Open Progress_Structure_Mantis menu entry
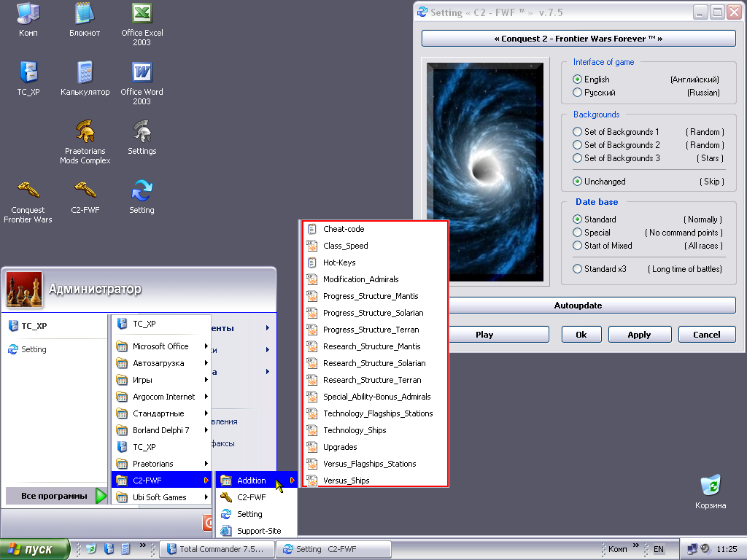The height and width of the screenshot is (560, 747). click(x=376, y=296)
